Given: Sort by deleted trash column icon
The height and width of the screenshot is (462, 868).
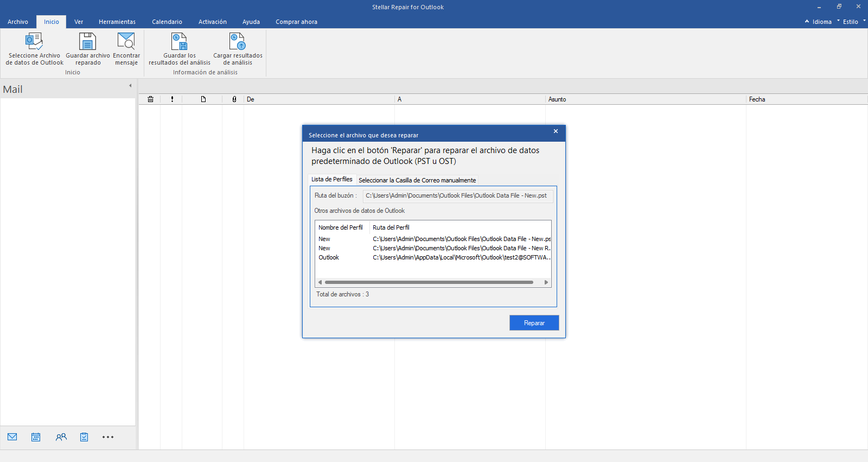Looking at the screenshot, I should click(150, 99).
